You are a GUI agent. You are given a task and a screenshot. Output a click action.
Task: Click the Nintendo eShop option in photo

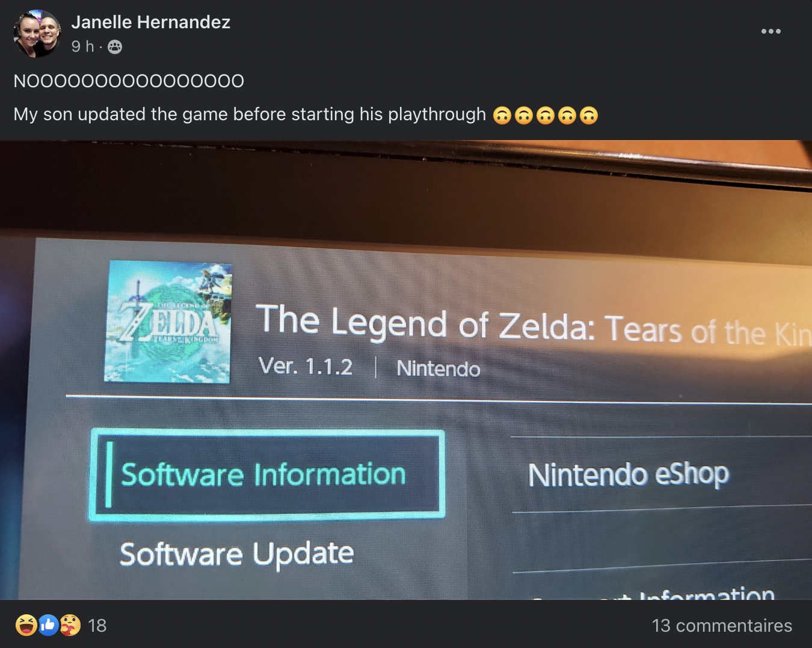coord(629,474)
